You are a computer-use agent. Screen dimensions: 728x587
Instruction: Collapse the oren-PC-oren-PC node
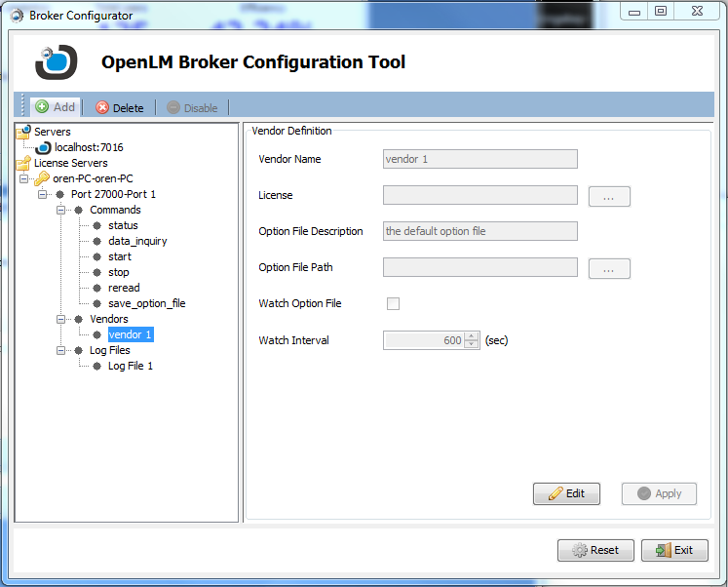pos(23,178)
